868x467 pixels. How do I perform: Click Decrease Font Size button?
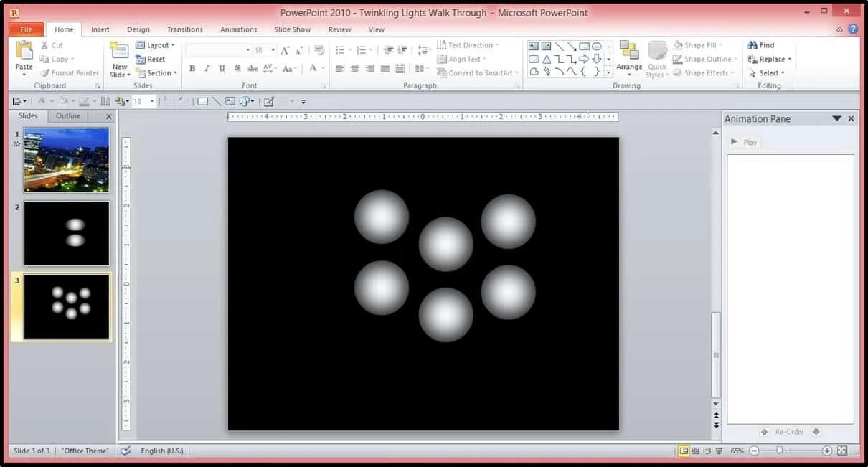click(x=298, y=50)
